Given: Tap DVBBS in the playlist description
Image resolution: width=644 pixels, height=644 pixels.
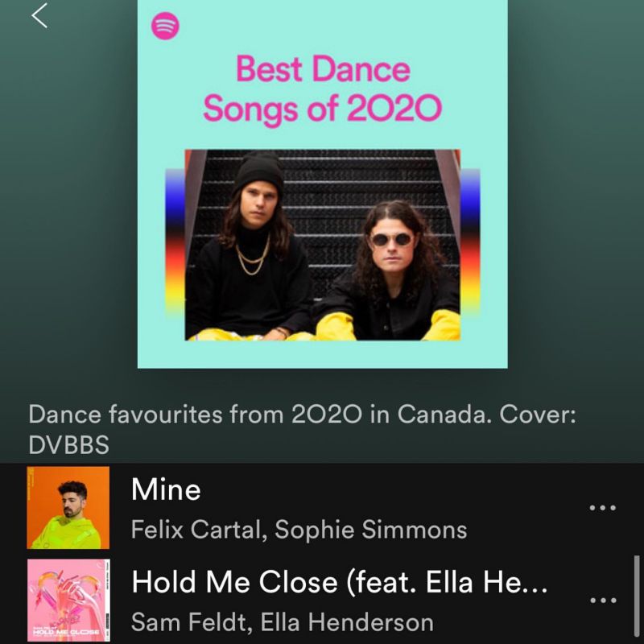Looking at the screenshot, I should click(68, 445).
